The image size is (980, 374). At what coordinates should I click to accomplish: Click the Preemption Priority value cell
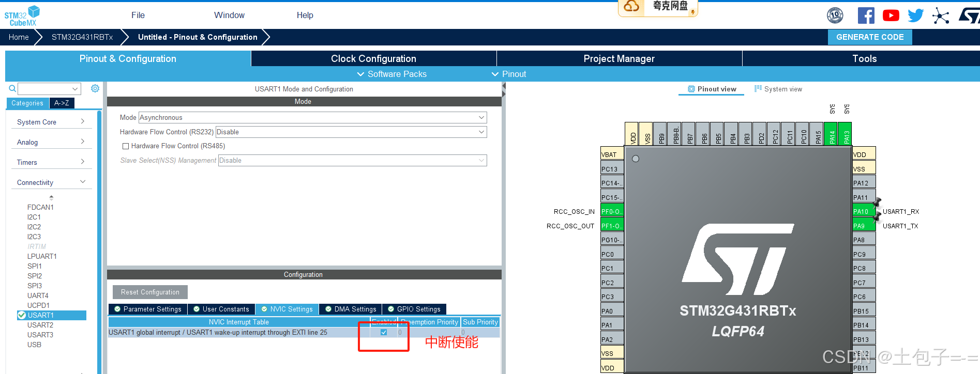[429, 332]
